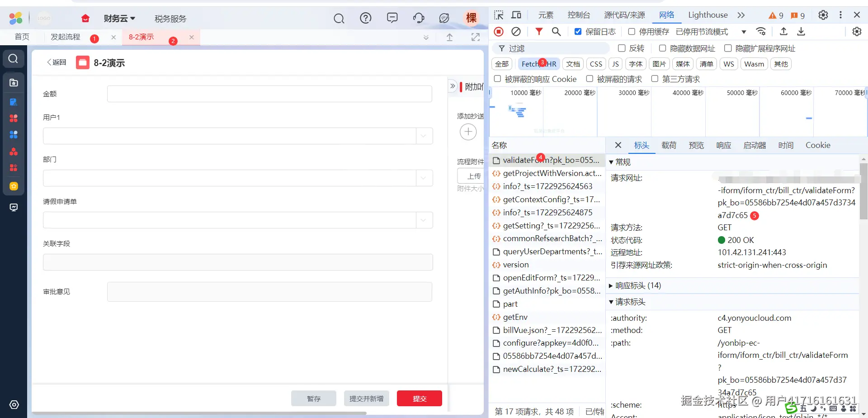This screenshot has height=418, width=868.
Task: Click the red 提交 button
Action: pos(419,399)
